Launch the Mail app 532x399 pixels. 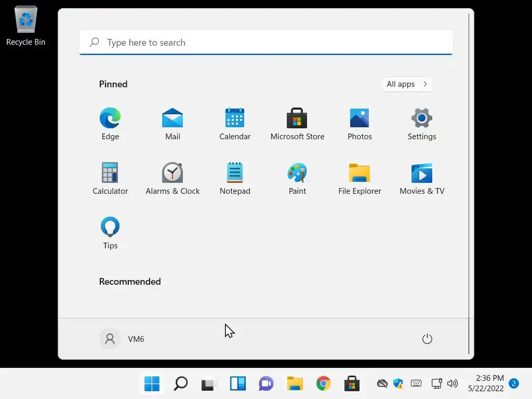[x=172, y=124]
